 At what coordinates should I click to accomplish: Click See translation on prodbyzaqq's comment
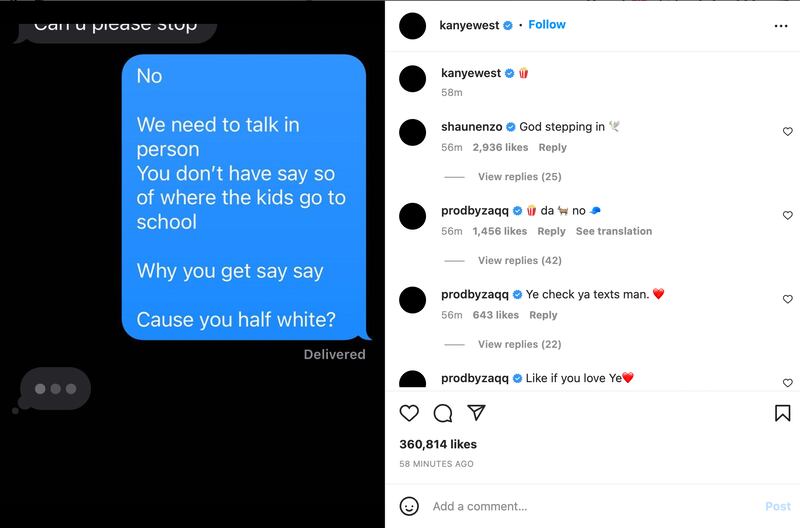tap(614, 231)
